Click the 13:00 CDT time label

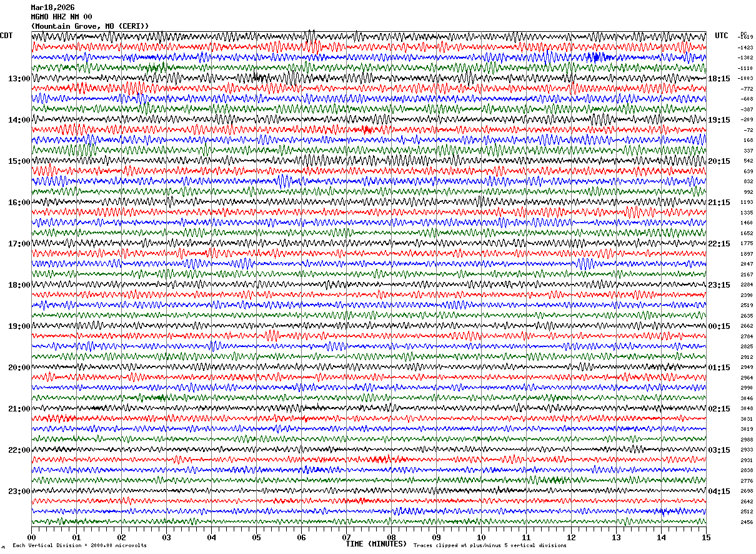19,79
